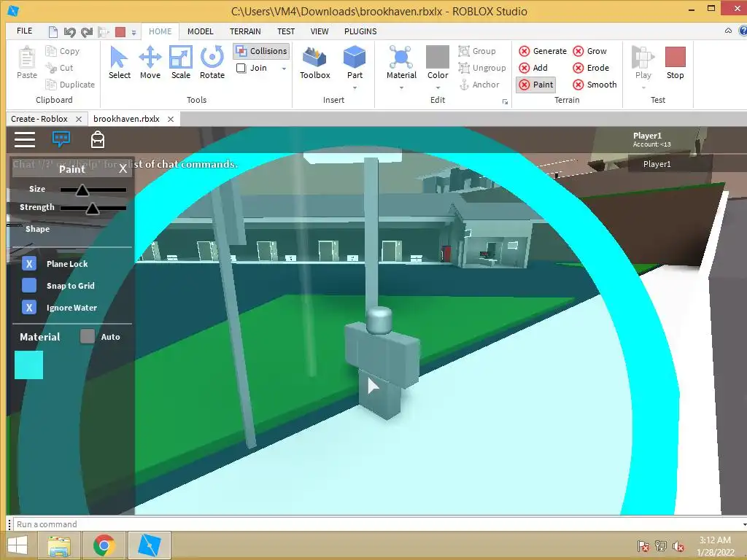This screenshot has height=560, width=747.
Task: Close the brookhaven.rbxlx tab
Action: [x=171, y=119]
